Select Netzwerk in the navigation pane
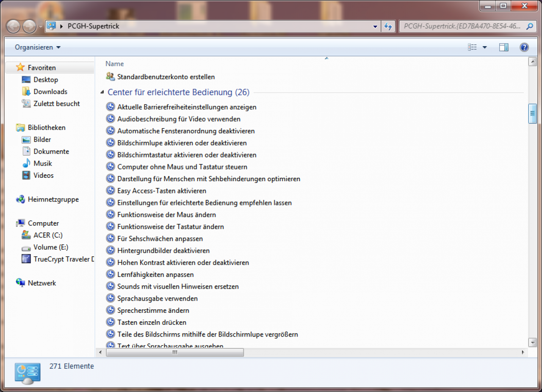This screenshot has height=392, width=542. 42,283
